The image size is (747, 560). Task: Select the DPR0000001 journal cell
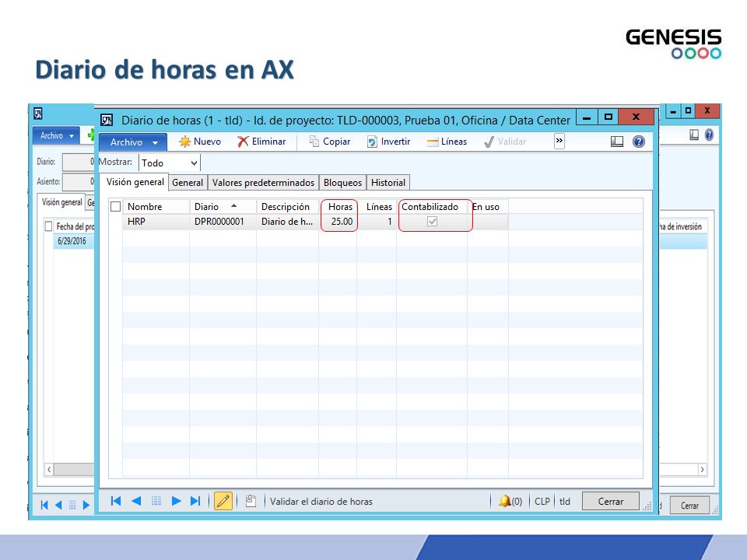click(x=223, y=222)
